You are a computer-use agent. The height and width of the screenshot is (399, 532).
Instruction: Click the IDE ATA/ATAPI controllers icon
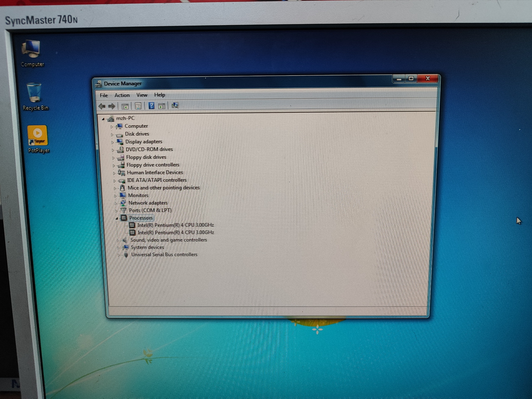(122, 180)
